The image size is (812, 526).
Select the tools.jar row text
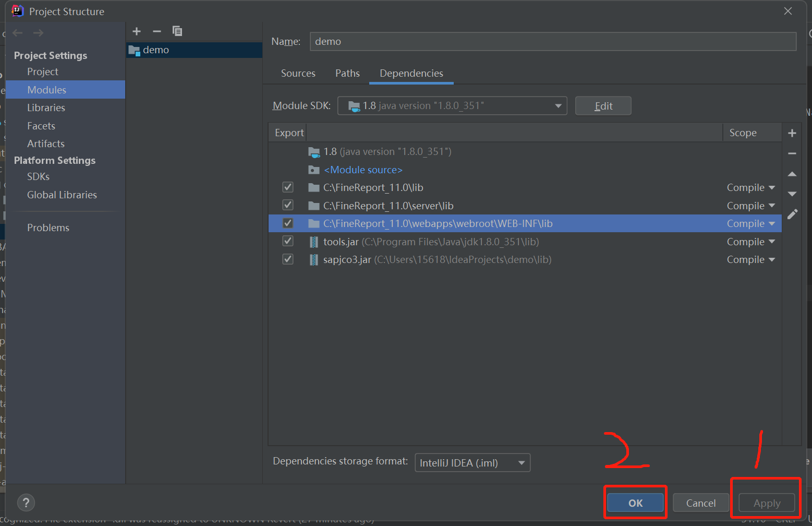click(x=431, y=242)
